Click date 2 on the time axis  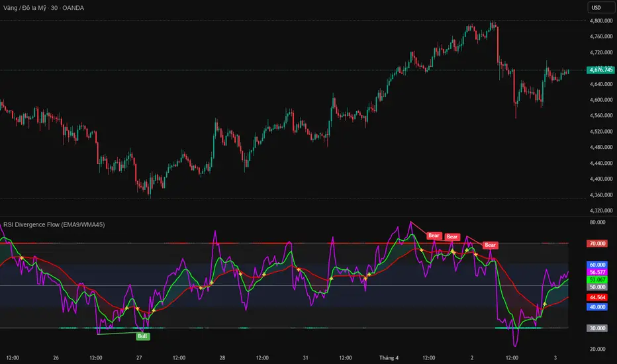[x=472, y=357]
